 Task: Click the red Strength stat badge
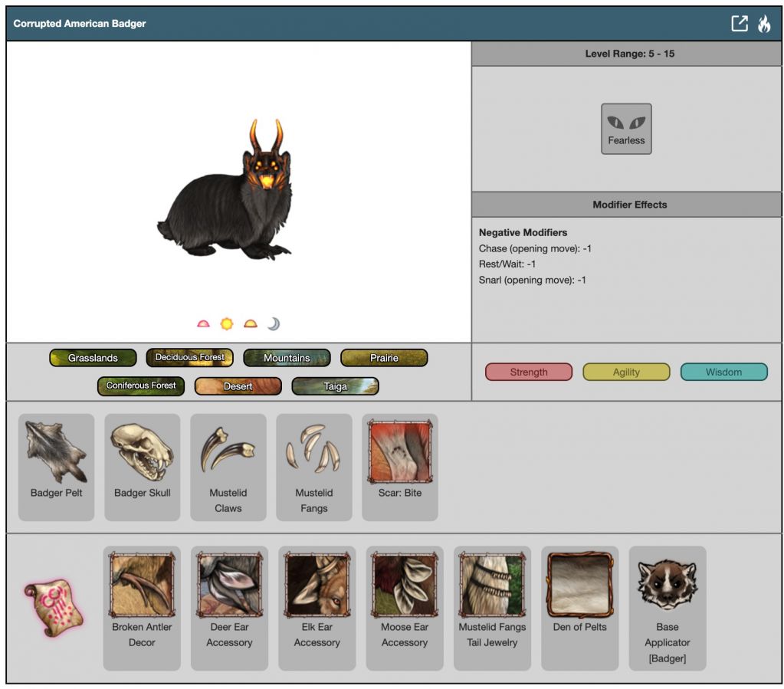coord(528,372)
